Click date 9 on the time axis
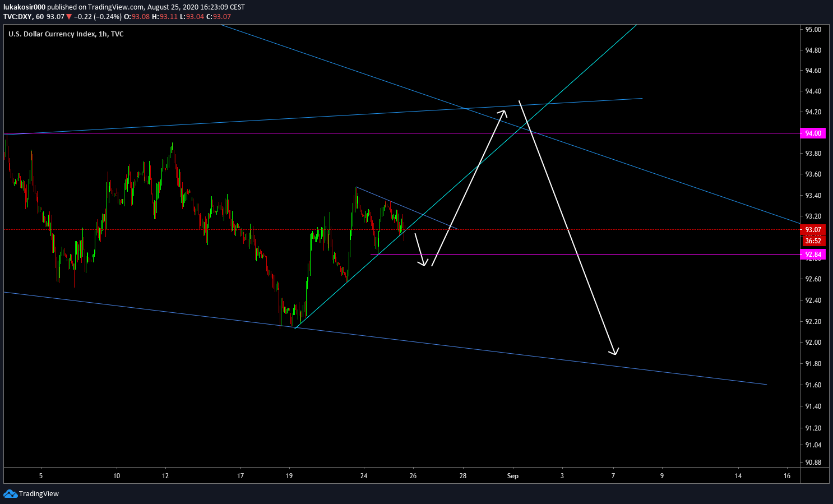The height and width of the screenshot is (504, 833). tap(662, 476)
